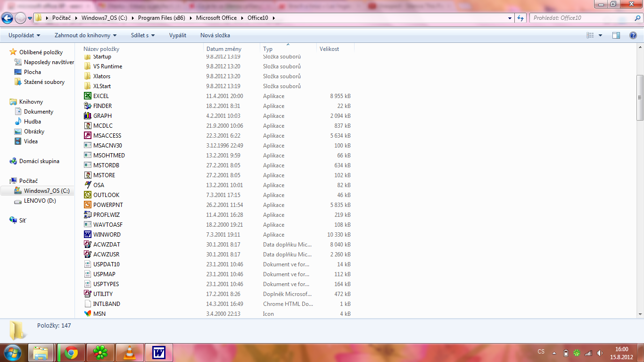
Task: Open VLC media player from the taskbar
Action: [129, 353]
